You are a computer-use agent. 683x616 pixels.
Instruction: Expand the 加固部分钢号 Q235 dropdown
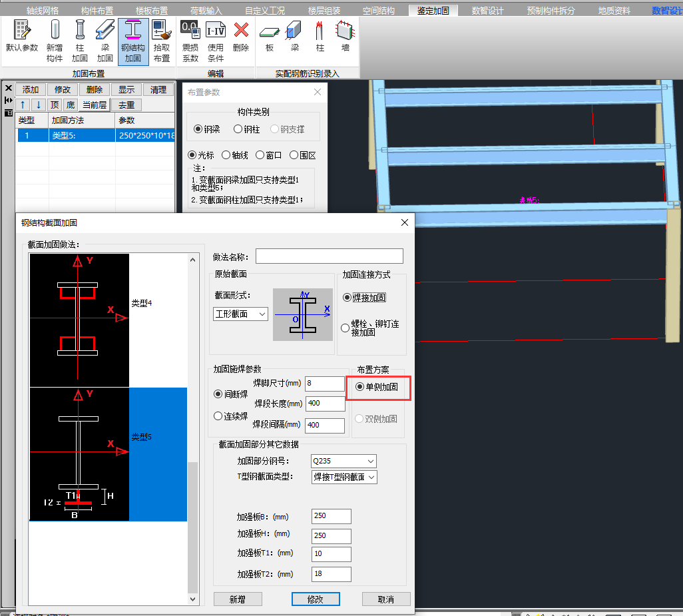[343, 461]
